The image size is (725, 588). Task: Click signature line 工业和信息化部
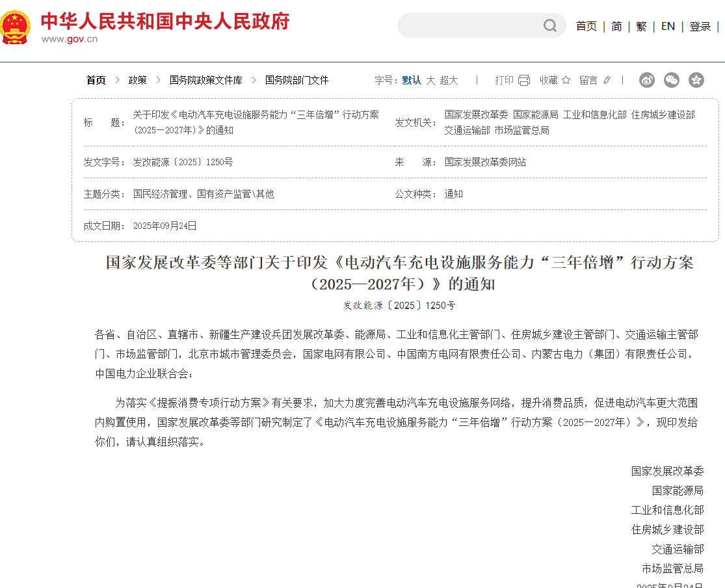click(667, 510)
